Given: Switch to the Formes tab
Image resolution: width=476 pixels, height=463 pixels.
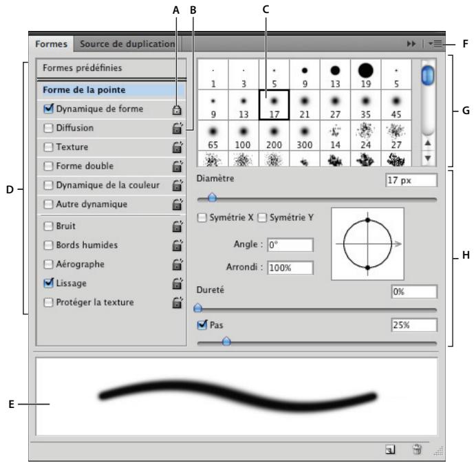Looking at the screenshot, I should [x=52, y=44].
